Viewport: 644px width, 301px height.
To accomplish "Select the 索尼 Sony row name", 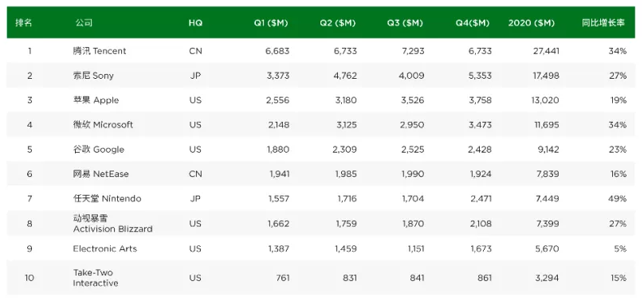I will pos(93,76).
